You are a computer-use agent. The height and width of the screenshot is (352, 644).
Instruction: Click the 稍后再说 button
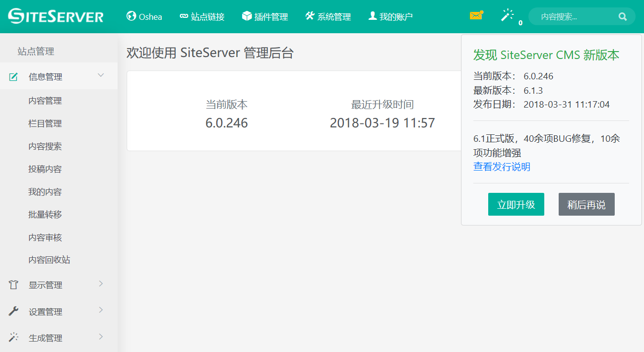(586, 204)
